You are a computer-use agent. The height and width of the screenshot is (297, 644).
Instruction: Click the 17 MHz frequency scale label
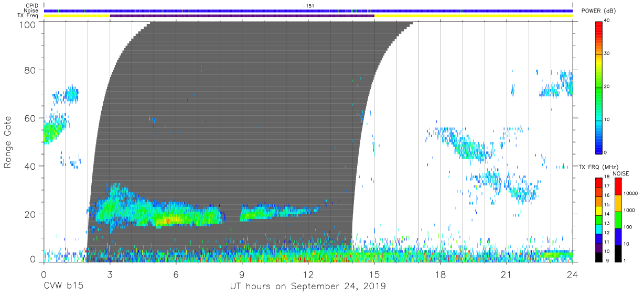pyautogui.click(x=607, y=186)
